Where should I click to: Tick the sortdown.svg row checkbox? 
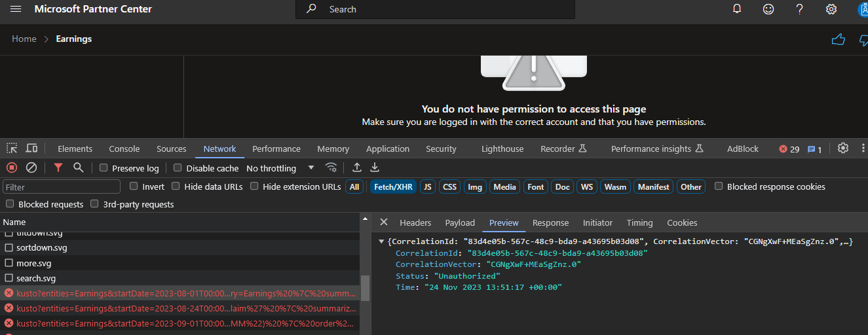[9, 248]
